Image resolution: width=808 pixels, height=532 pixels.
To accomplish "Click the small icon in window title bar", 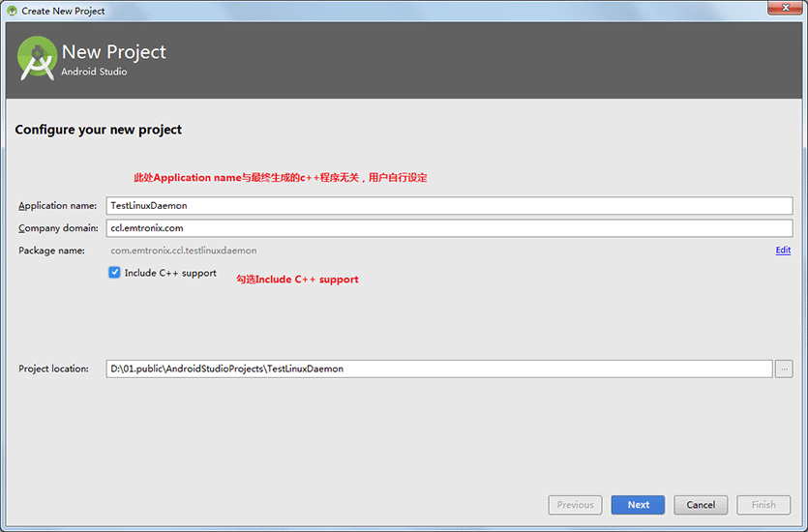I will [x=12, y=11].
